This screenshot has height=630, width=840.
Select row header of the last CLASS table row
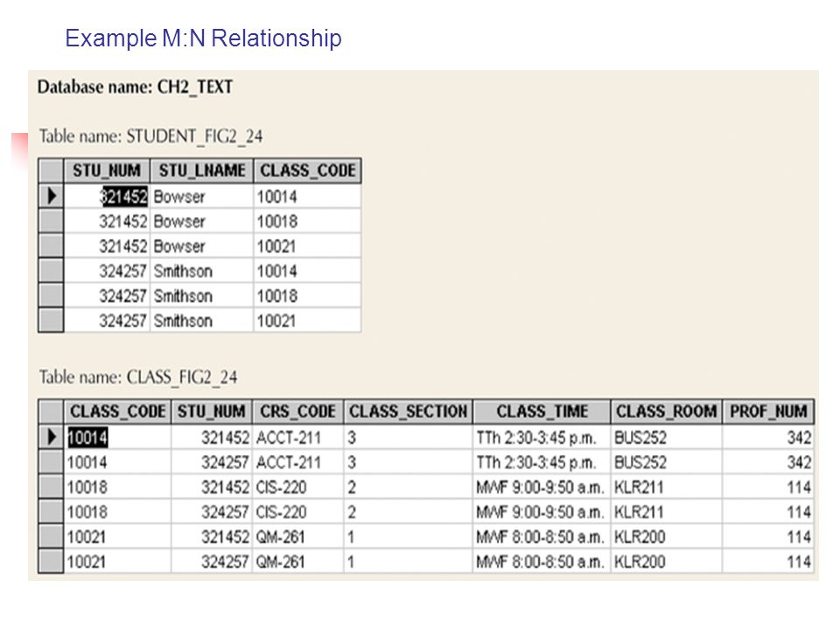52,562
